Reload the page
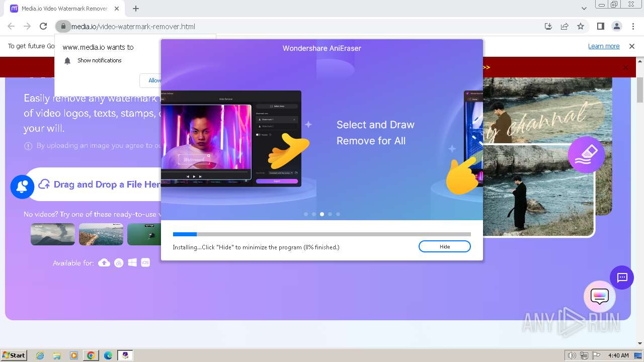 [43, 26]
